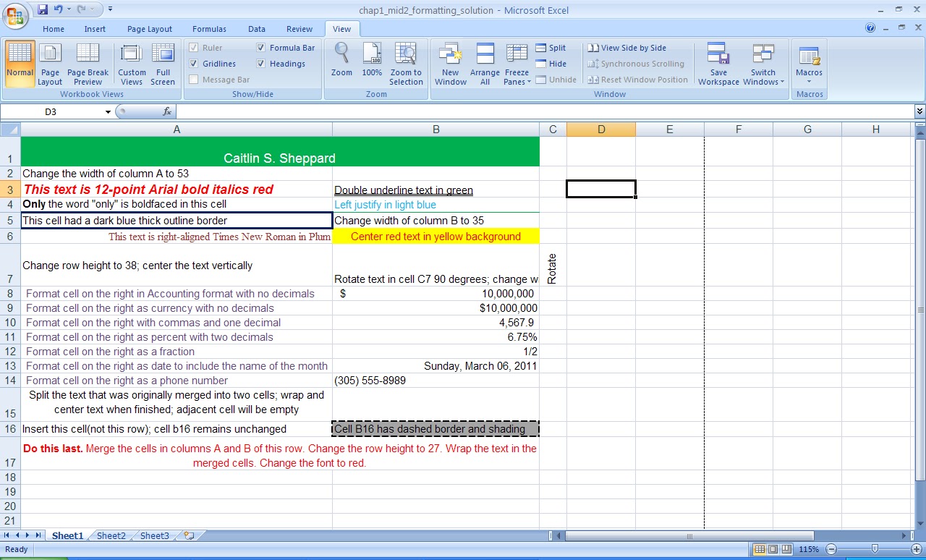Click status bar Page Break Preview icon

click(x=786, y=550)
